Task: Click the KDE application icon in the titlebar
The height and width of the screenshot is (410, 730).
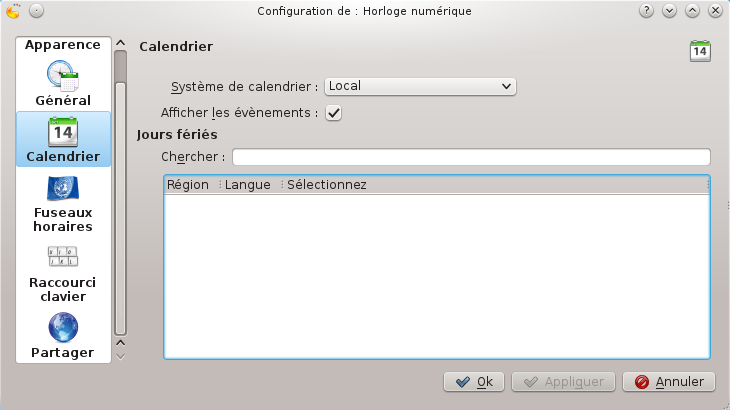Action: [x=14, y=11]
